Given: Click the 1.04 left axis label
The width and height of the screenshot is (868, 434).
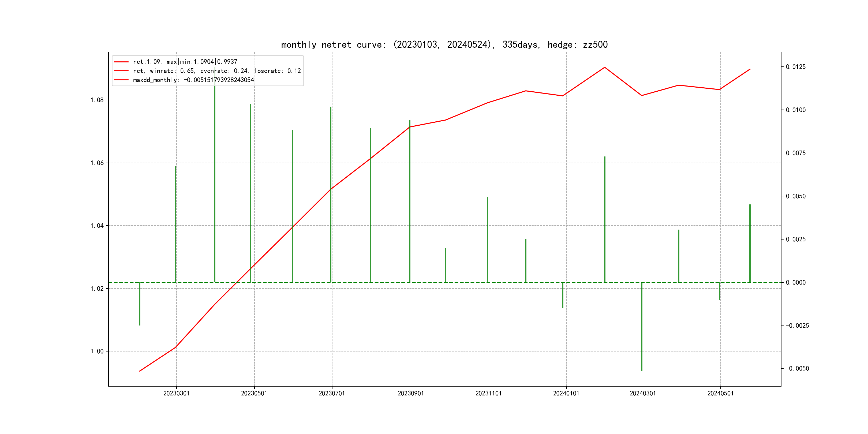Looking at the screenshot, I should point(97,226).
